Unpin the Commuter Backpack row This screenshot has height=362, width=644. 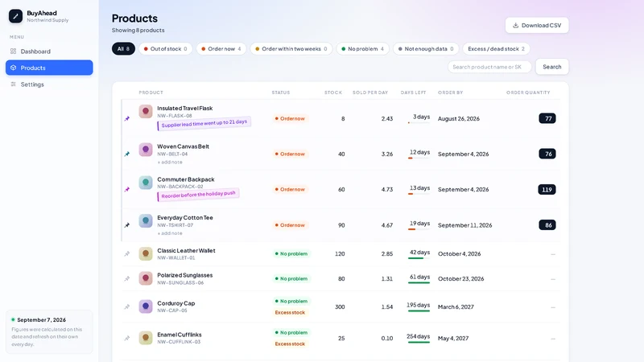(x=127, y=189)
